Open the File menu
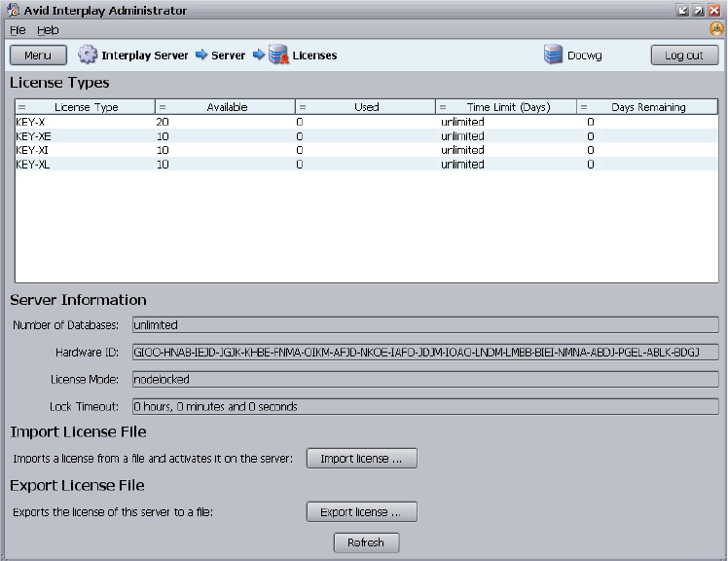728x561 pixels. (18, 30)
